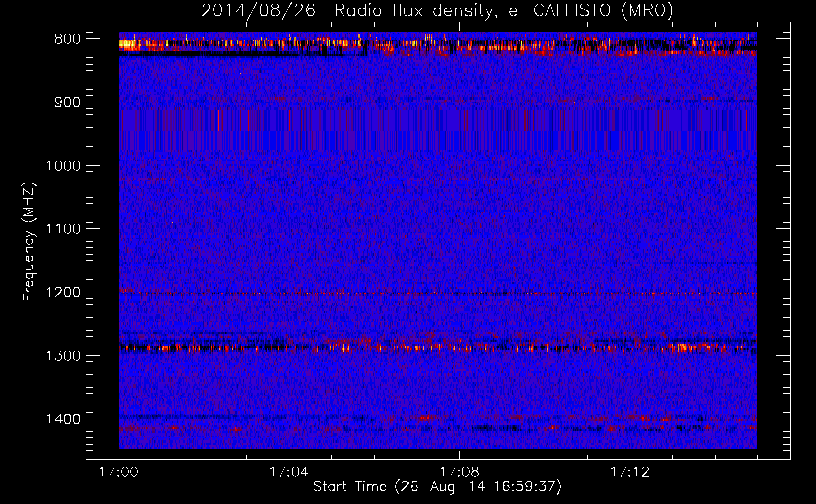The width and height of the screenshot is (816, 504).
Task: Click the 1000 frequency tick label
Action: [x=63, y=166]
